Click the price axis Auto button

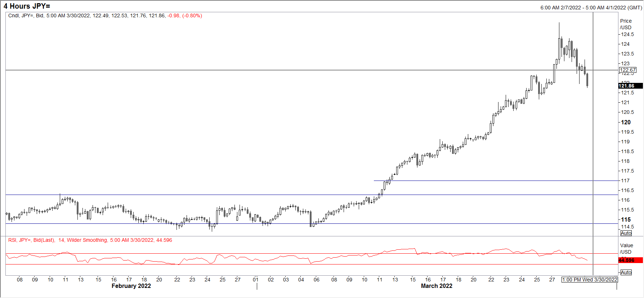click(626, 233)
